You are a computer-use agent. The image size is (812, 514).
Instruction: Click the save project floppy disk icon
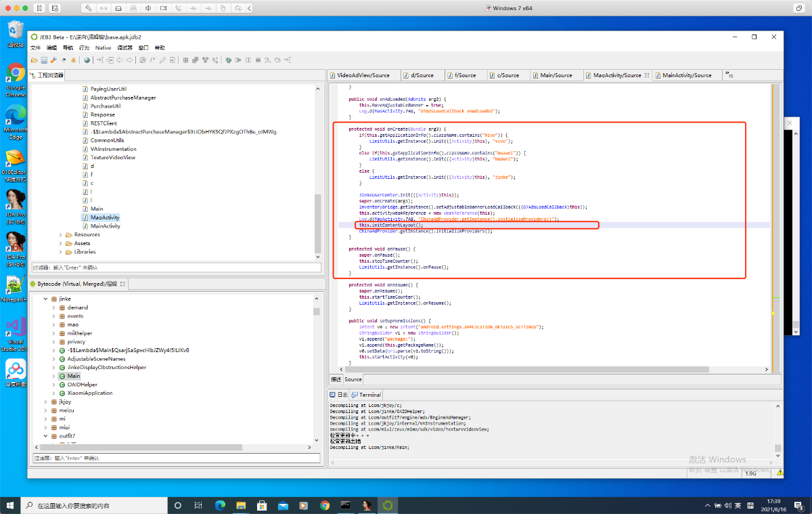pos(44,60)
